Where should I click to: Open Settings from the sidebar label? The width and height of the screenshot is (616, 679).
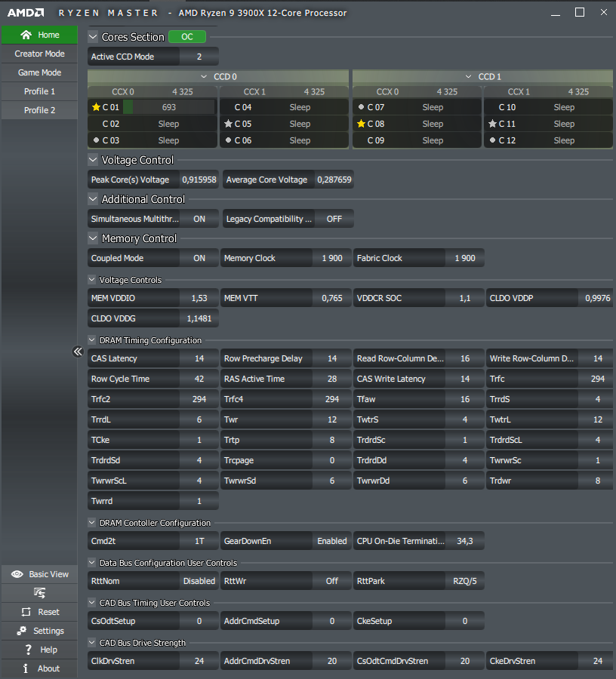[48, 631]
